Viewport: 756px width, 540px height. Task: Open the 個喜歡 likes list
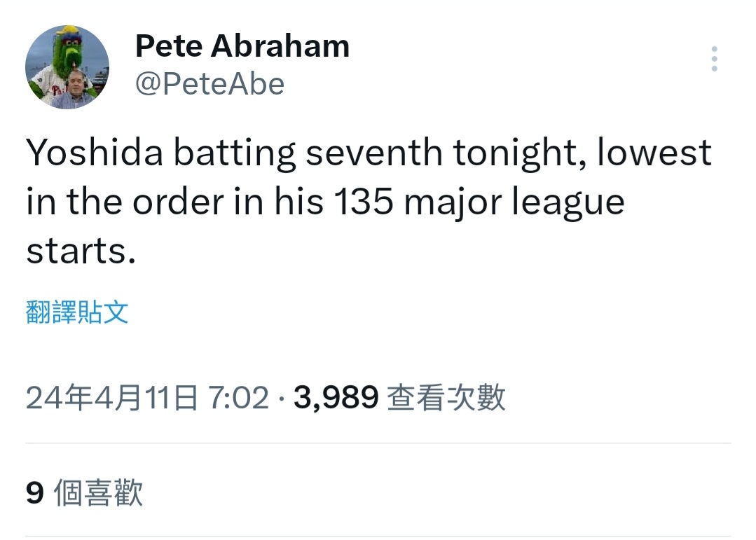tap(98, 493)
